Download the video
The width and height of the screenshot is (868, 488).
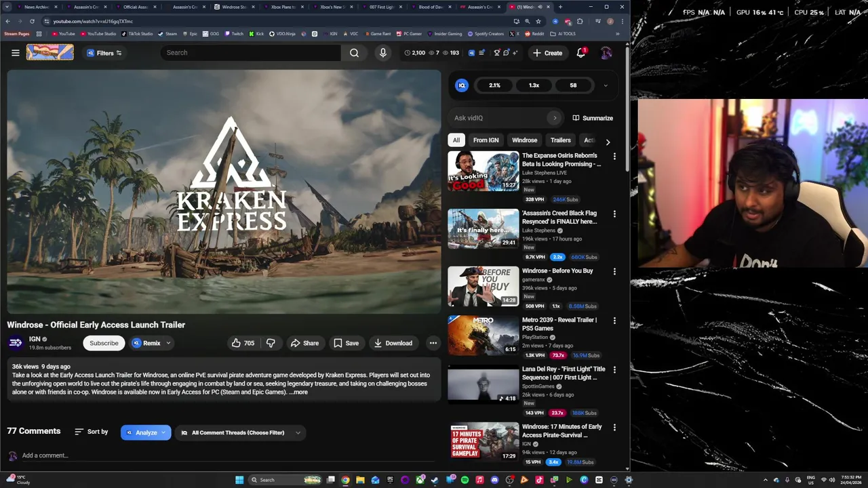point(393,343)
